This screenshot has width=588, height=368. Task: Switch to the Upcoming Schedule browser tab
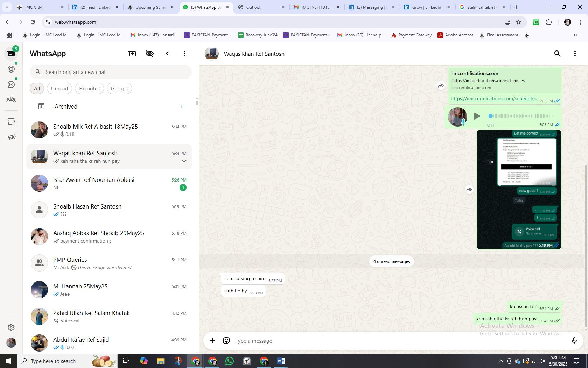[x=150, y=7]
